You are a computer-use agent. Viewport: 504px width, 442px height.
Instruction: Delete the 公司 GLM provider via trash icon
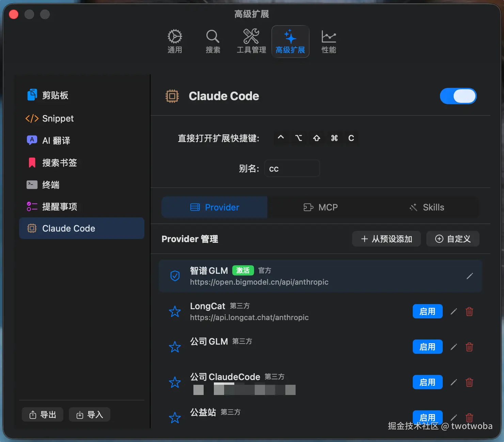tap(469, 347)
